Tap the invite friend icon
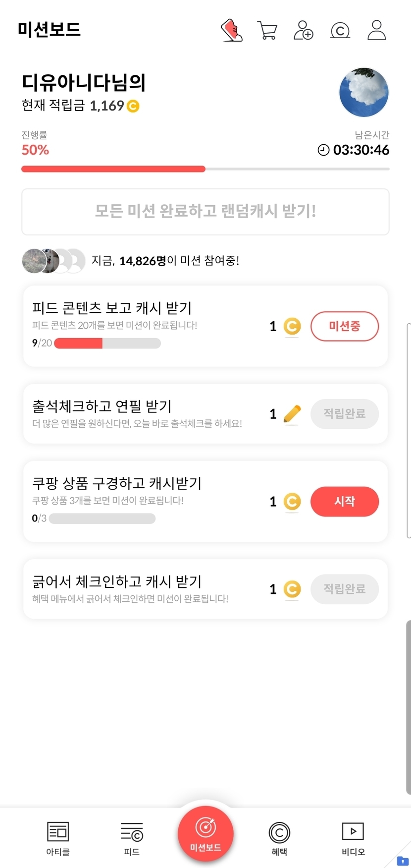 (x=303, y=30)
